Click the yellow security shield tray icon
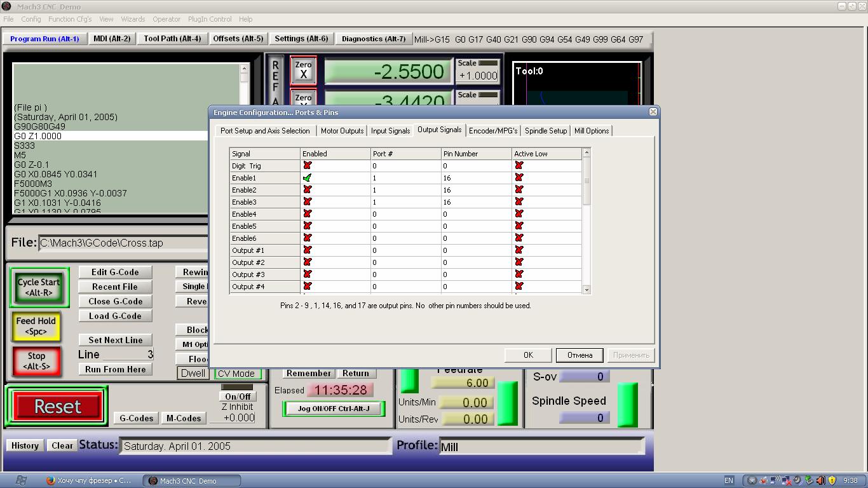The height and width of the screenshot is (488, 868). [832, 481]
